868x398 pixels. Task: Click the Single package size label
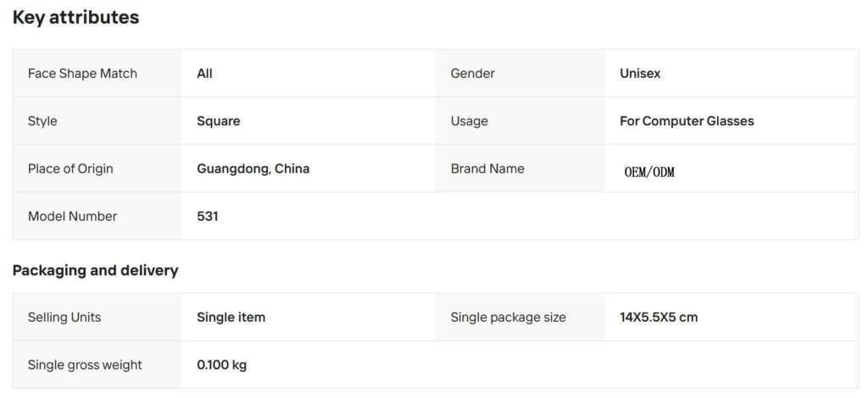tap(509, 318)
